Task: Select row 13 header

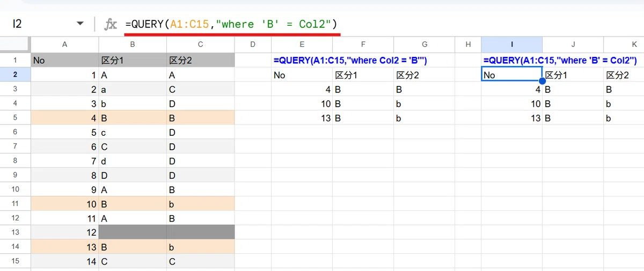Action: (x=15, y=232)
